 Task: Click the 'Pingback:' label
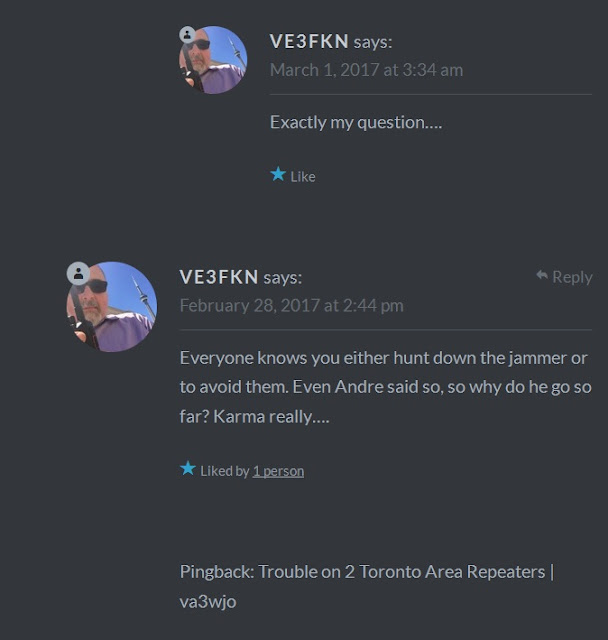pyautogui.click(x=217, y=572)
